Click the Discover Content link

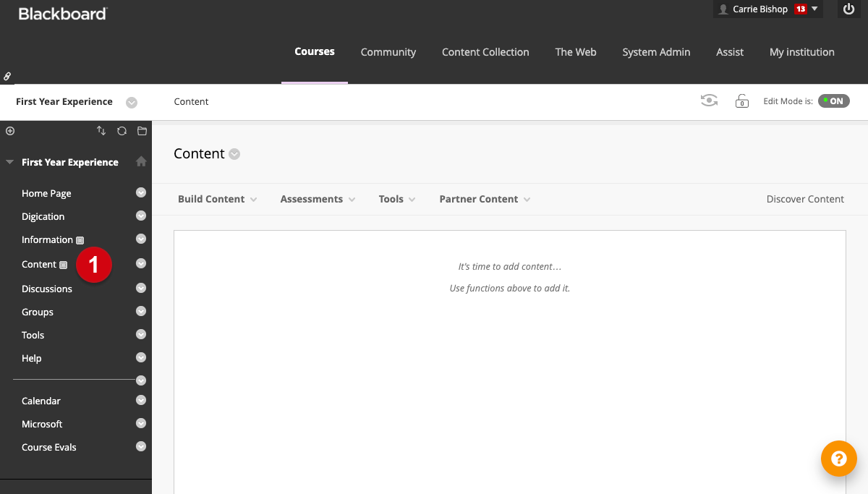[x=805, y=199]
